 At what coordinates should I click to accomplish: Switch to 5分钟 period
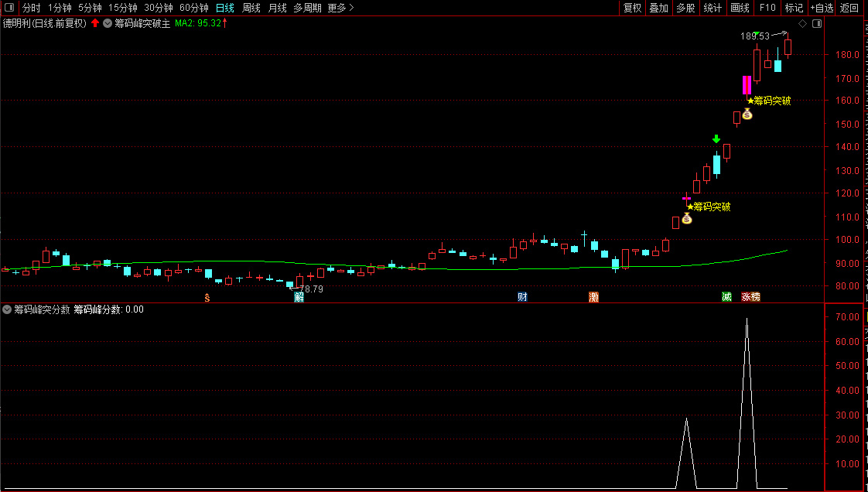click(90, 8)
